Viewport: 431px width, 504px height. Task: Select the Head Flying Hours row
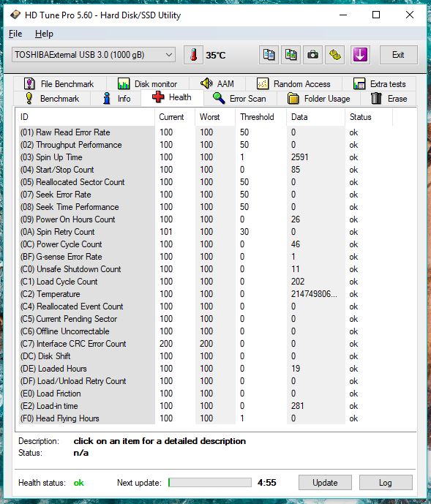pos(206,418)
